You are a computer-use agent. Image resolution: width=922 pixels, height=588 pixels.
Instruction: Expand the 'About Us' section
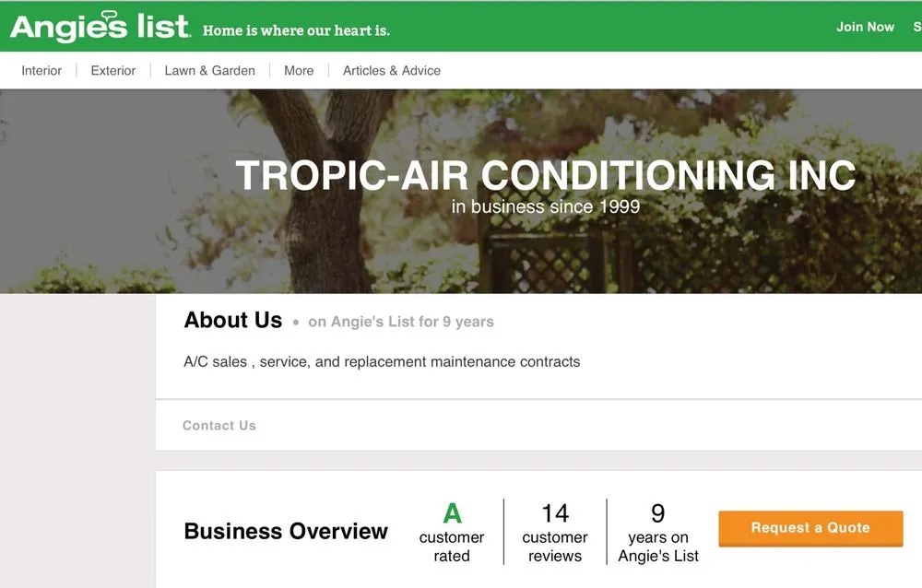(232, 320)
